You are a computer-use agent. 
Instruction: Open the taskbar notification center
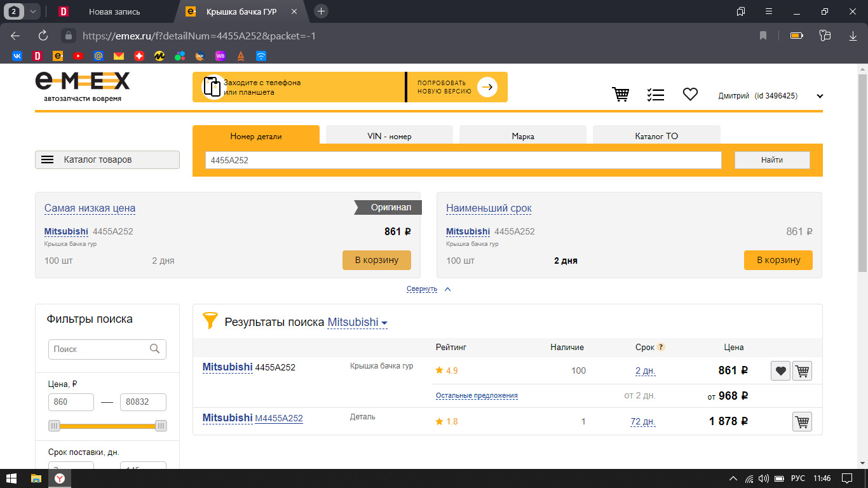coord(846,478)
